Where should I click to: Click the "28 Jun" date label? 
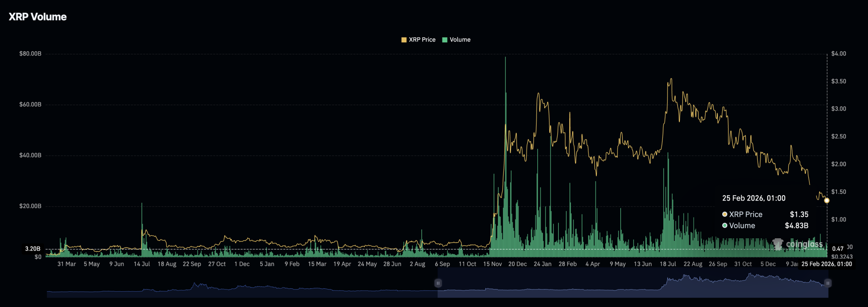tap(392, 264)
